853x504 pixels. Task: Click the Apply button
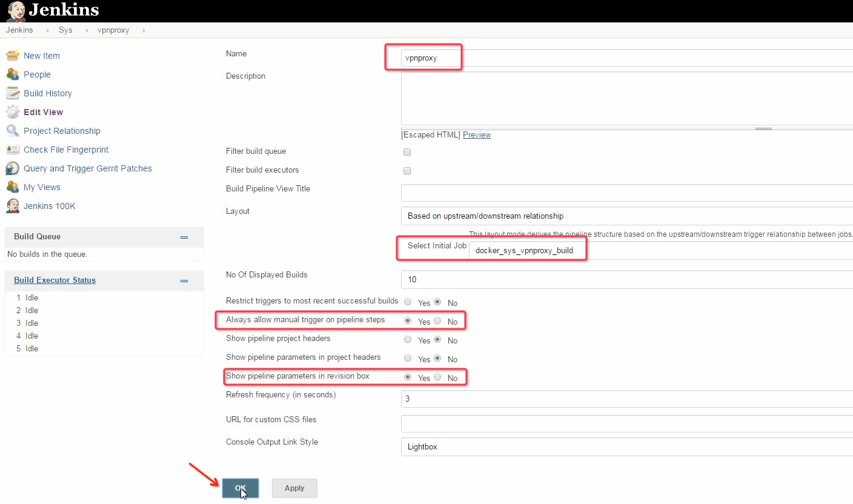pyautogui.click(x=294, y=488)
